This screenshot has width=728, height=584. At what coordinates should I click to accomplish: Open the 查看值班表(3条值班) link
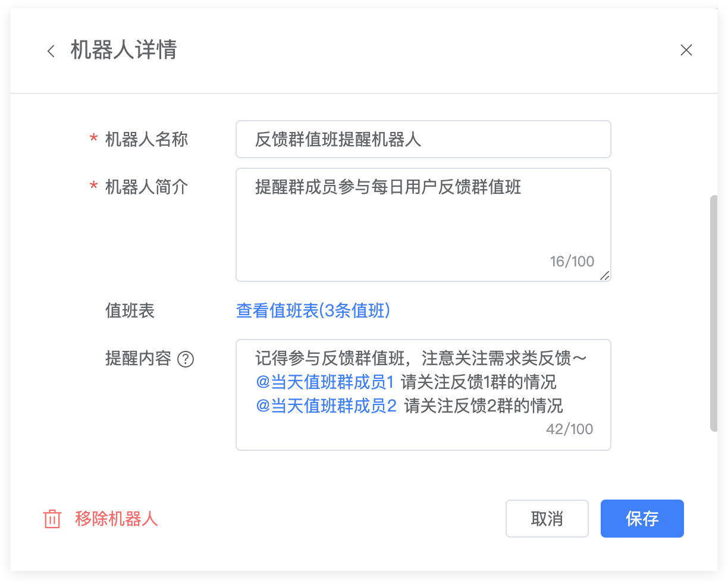313,310
